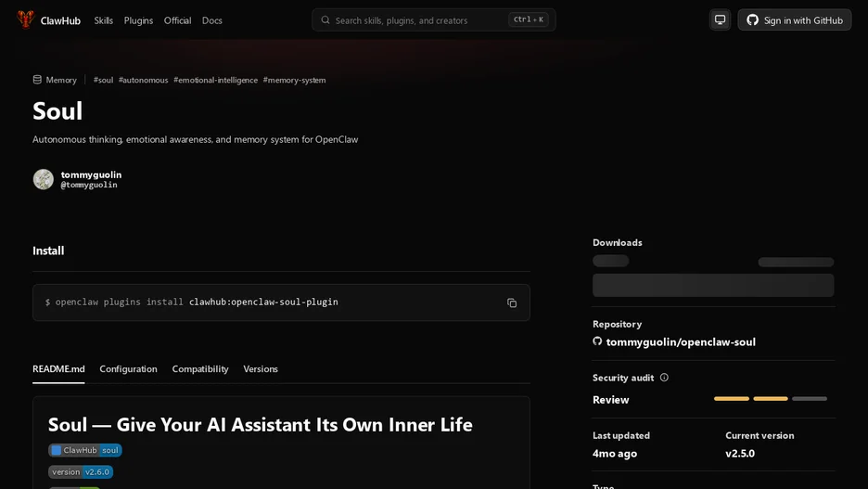Click the @tommyguolin handle
Image resolution: width=868 pixels, height=489 pixels.
[89, 185]
